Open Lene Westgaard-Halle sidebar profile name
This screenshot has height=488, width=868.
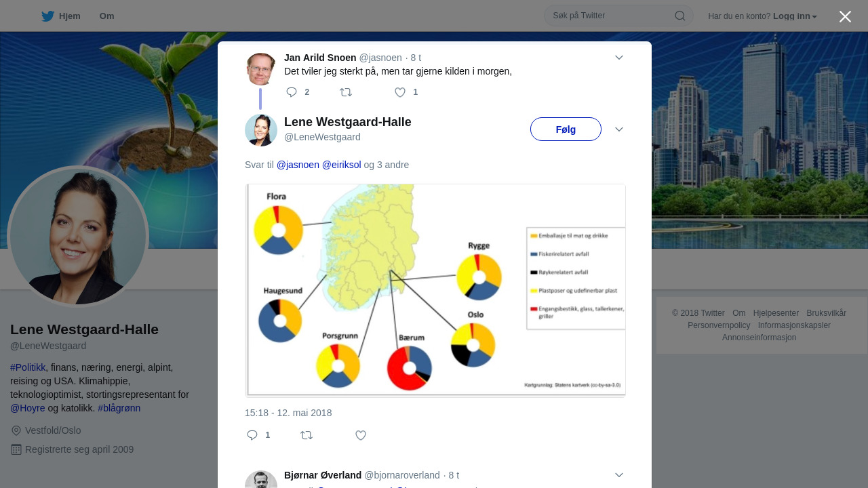point(84,329)
